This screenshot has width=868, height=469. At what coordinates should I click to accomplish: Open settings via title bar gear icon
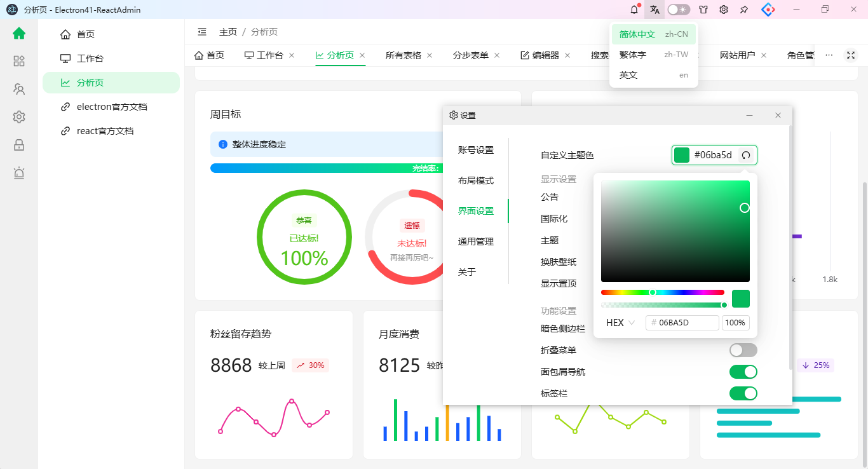(x=724, y=10)
